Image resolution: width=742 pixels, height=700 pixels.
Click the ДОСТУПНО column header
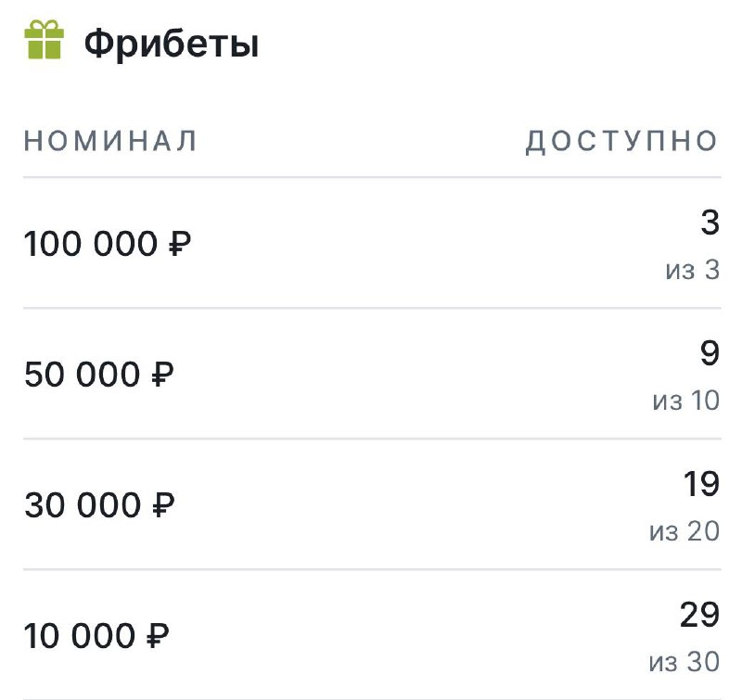pyautogui.click(x=622, y=141)
